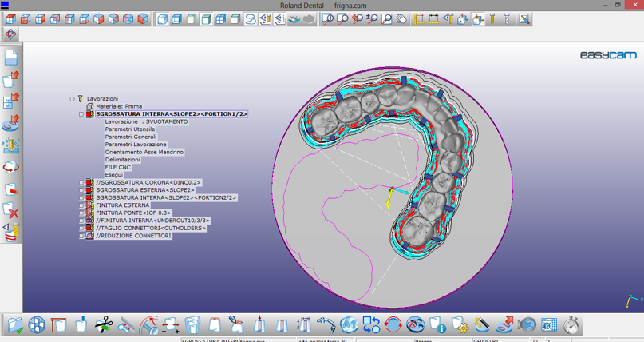Image resolution: width=644 pixels, height=342 pixels.
Task: Collapse the Lavorazioni root tree node
Action: [72, 99]
